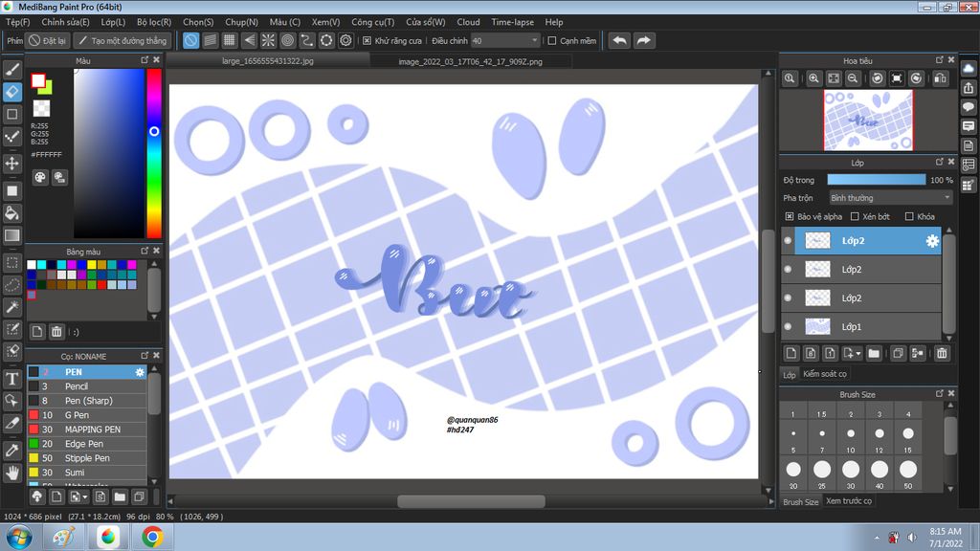Undock the Hoa tiêu navigator panel
Viewport: 980px width, 551px height.
[940, 60]
